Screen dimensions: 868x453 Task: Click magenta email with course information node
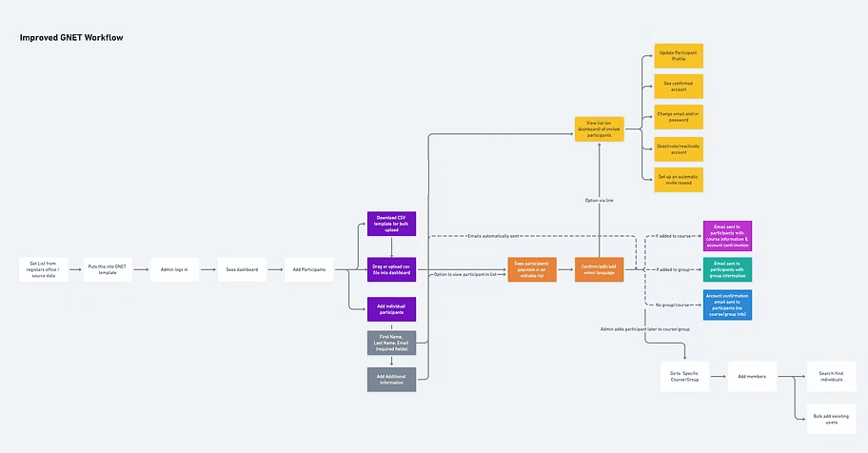coord(727,236)
